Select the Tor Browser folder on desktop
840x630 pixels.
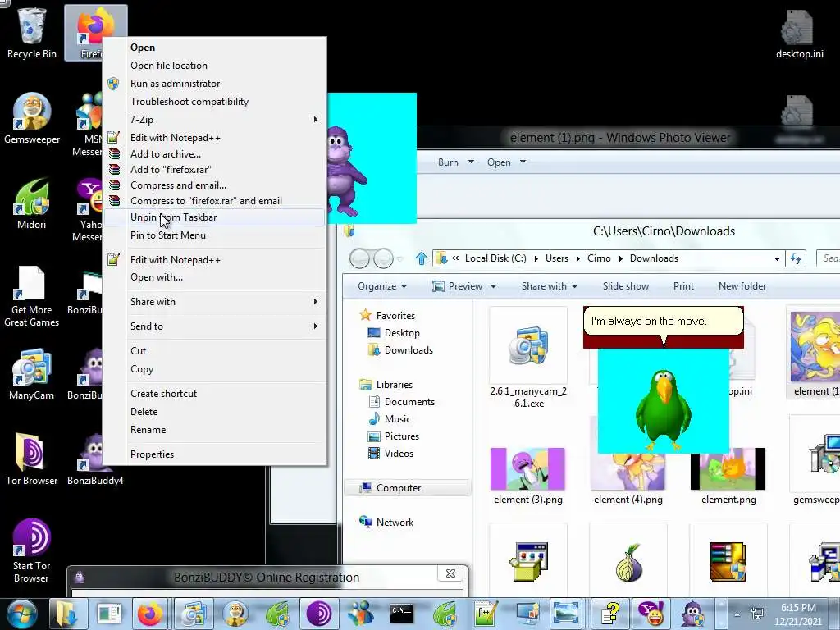pyautogui.click(x=32, y=459)
